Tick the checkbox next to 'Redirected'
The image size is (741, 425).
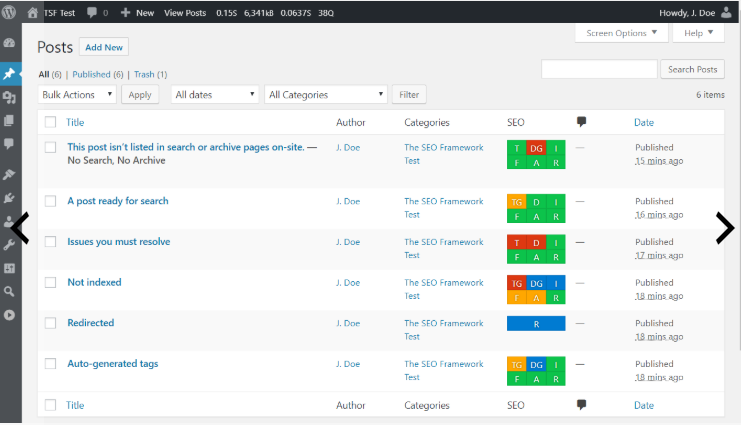50,323
